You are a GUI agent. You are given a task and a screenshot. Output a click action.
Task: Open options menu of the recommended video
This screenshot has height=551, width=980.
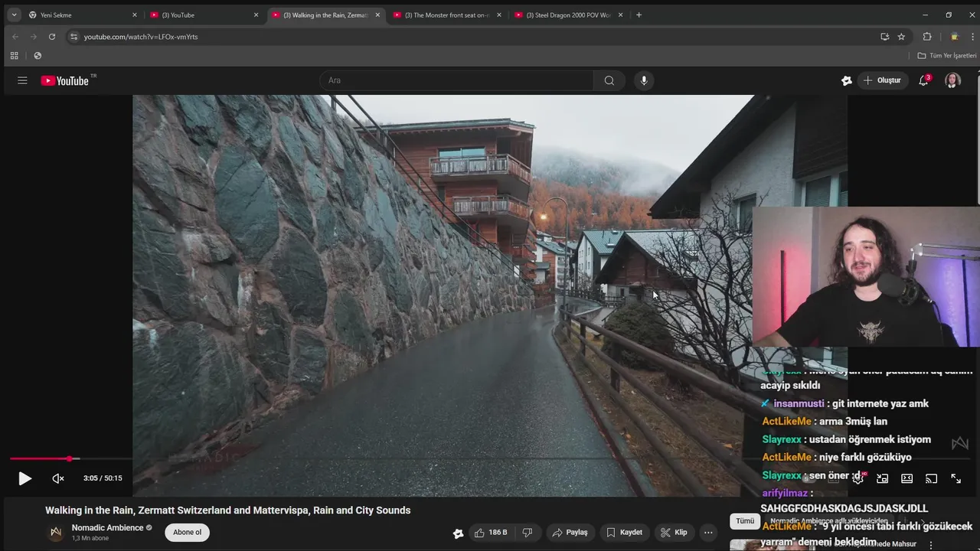(x=931, y=545)
